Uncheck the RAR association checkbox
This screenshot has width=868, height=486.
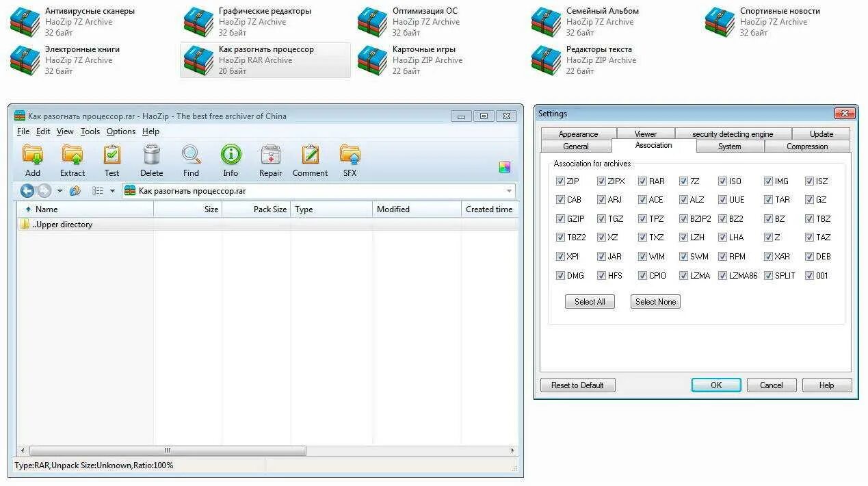642,181
